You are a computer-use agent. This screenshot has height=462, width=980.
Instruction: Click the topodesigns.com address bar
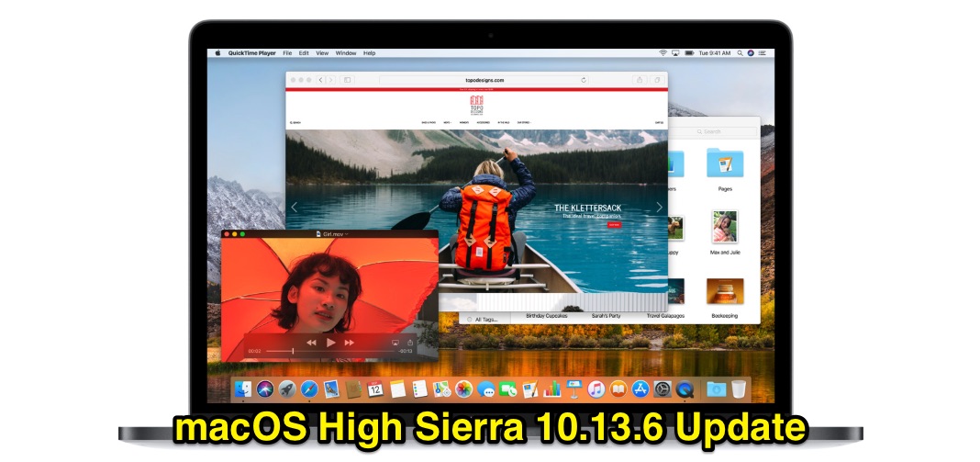(484, 81)
